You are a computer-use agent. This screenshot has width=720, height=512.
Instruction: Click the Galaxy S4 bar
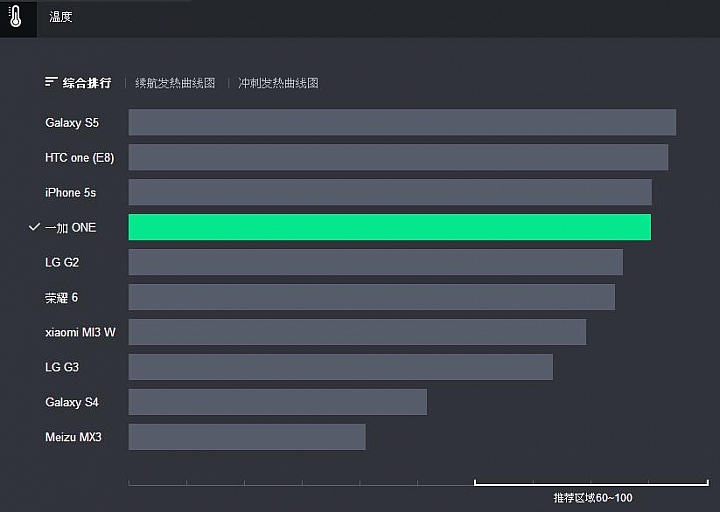coord(278,402)
